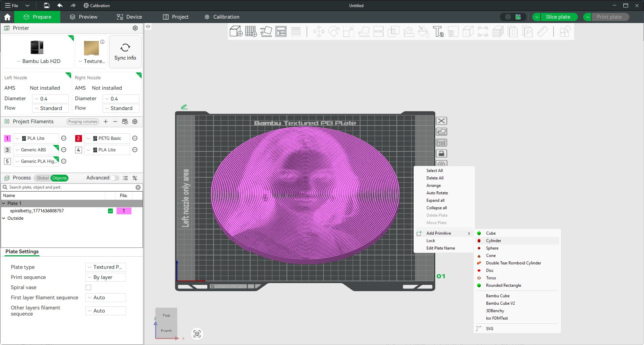Click the Slice plate button
Image resolution: width=644 pixels, height=345 pixels.
tap(558, 17)
